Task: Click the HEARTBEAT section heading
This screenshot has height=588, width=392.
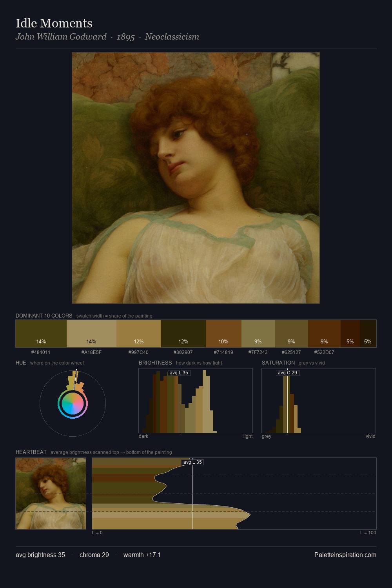Action: tap(31, 452)
